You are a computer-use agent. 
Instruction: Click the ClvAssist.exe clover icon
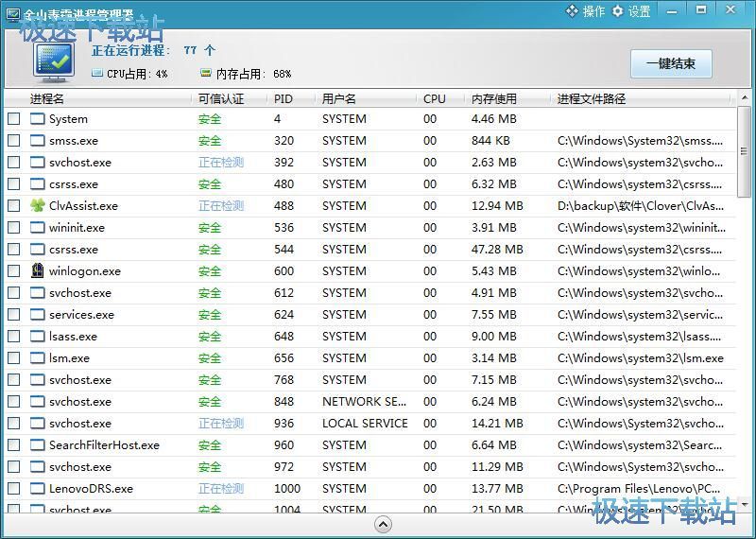pyautogui.click(x=37, y=205)
